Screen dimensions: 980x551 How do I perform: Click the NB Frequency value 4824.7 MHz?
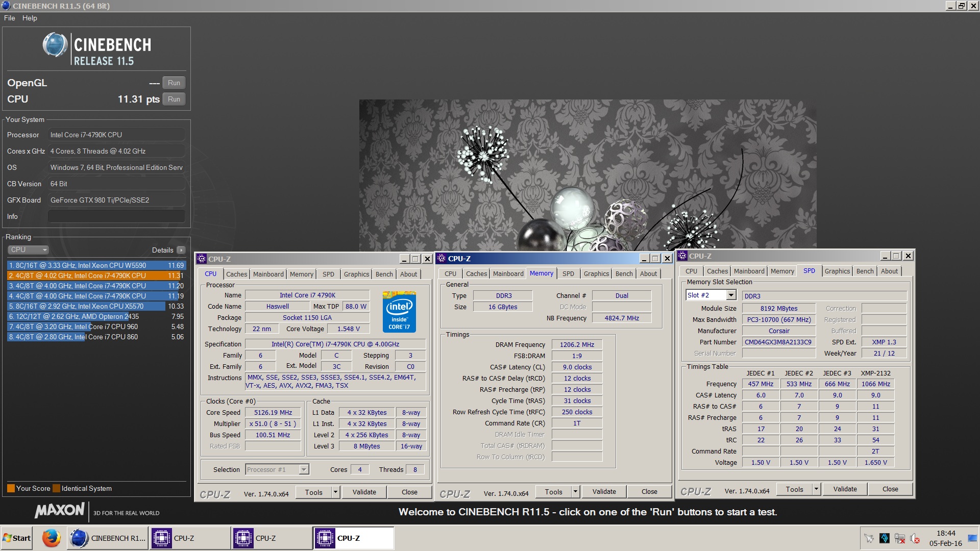click(x=622, y=318)
